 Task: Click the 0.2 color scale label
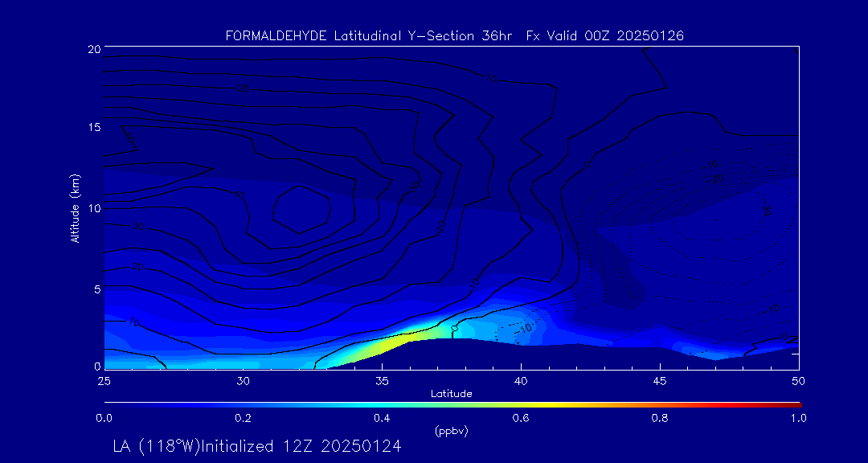tap(243, 418)
